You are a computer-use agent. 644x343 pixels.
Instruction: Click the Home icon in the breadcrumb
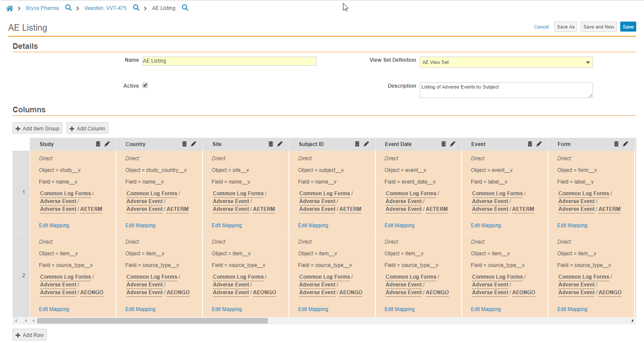10,8
